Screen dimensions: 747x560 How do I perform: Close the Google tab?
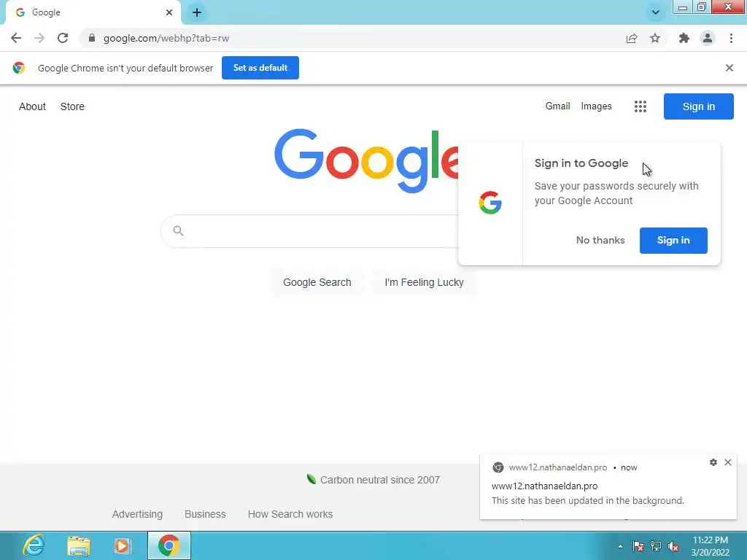click(169, 12)
